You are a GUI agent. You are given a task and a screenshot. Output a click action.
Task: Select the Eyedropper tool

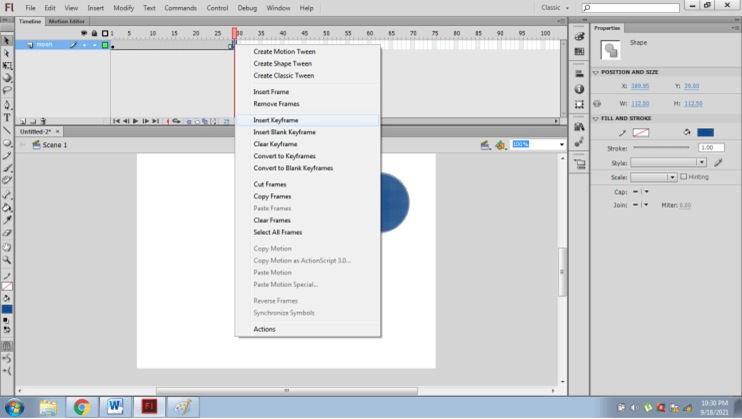coord(7,220)
